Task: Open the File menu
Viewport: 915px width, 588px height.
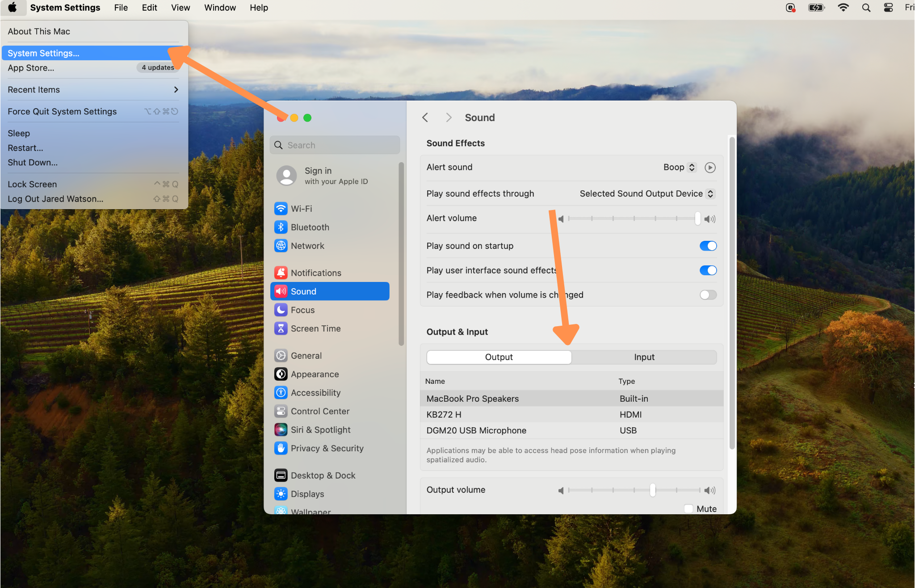Action: point(121,8)
